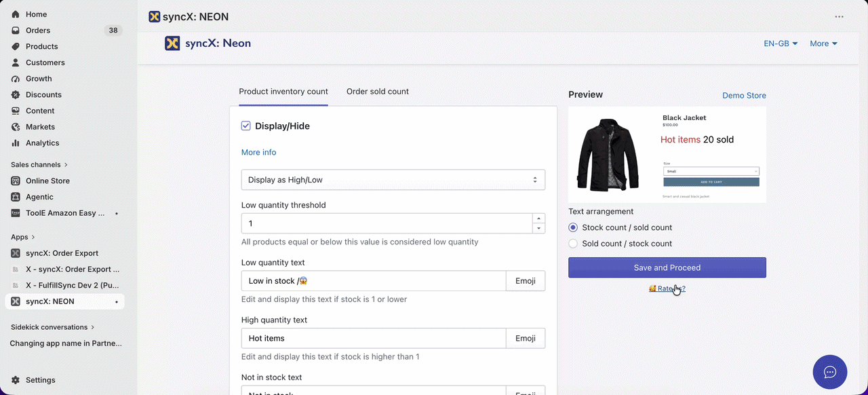Click the syncX: Order Export app icon
Screen dimensions: 868x395
[16, 253]
